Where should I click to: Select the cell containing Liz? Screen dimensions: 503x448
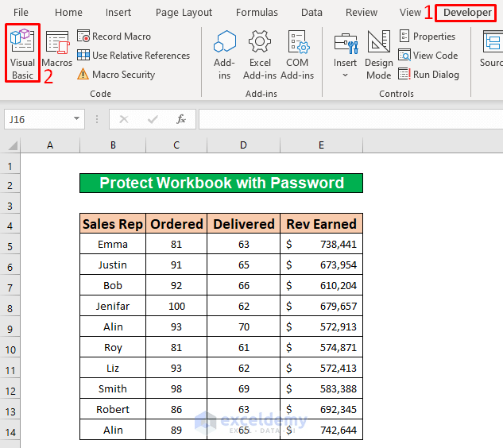[113, 368]
